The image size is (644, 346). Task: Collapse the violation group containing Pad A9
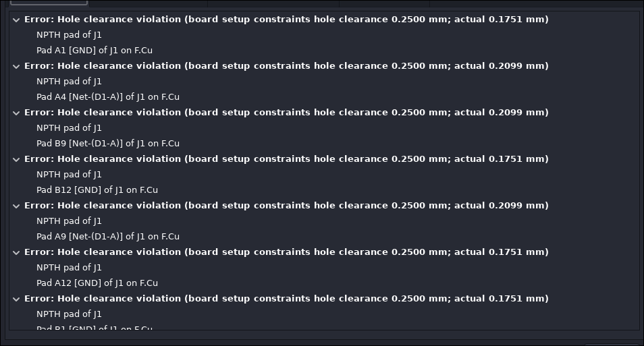16,206
